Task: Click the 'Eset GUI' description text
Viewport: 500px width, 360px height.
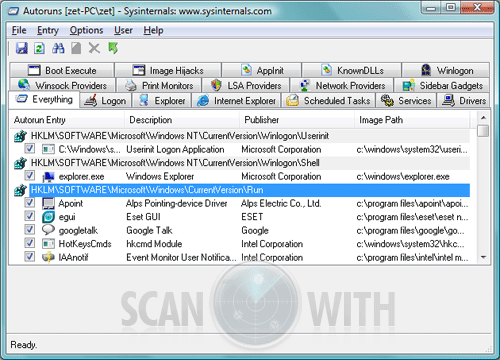Action: point(143,217)
